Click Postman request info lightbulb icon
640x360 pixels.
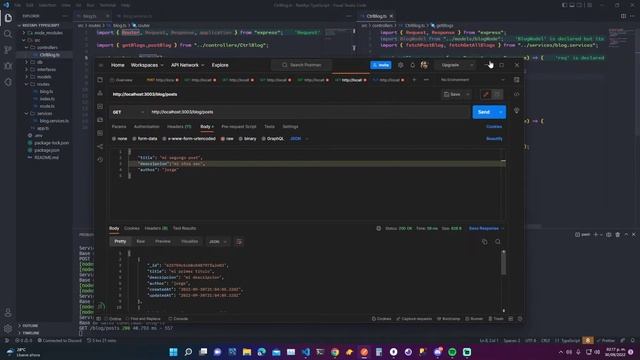[516, 111]
